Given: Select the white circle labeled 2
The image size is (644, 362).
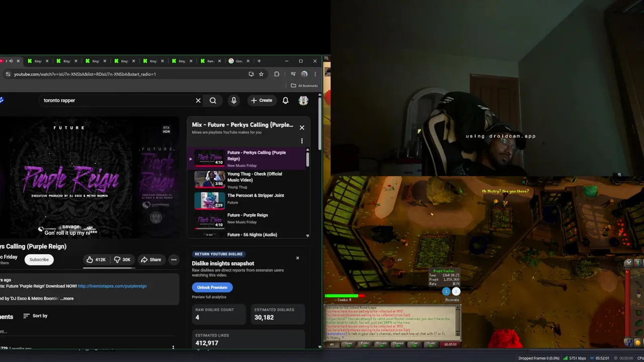Looking at the screenshot, I should [x=456, y=292].
